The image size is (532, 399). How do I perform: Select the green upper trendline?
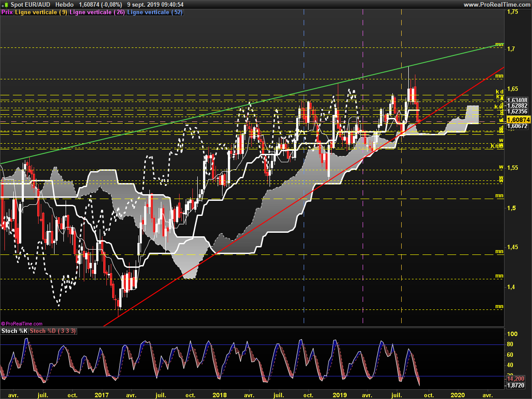[253, 104]
